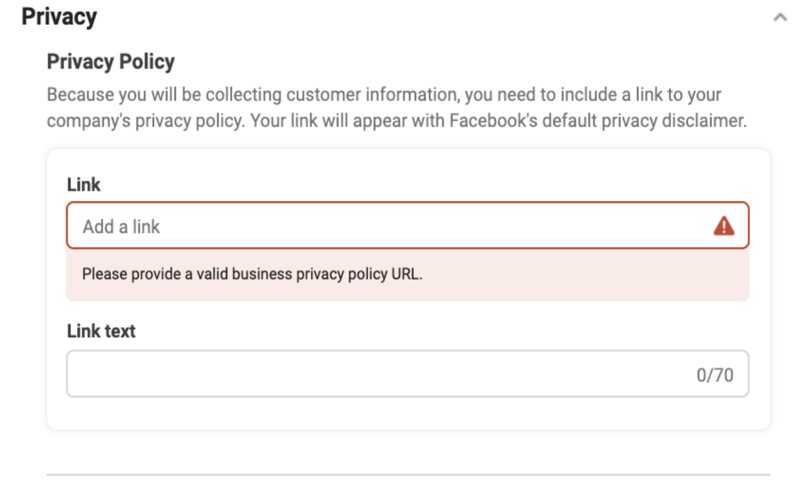The height and width of the screenshot is (504, 812).
Task: Collapse the Privacy section chevron
Action: tap(780, 17)
